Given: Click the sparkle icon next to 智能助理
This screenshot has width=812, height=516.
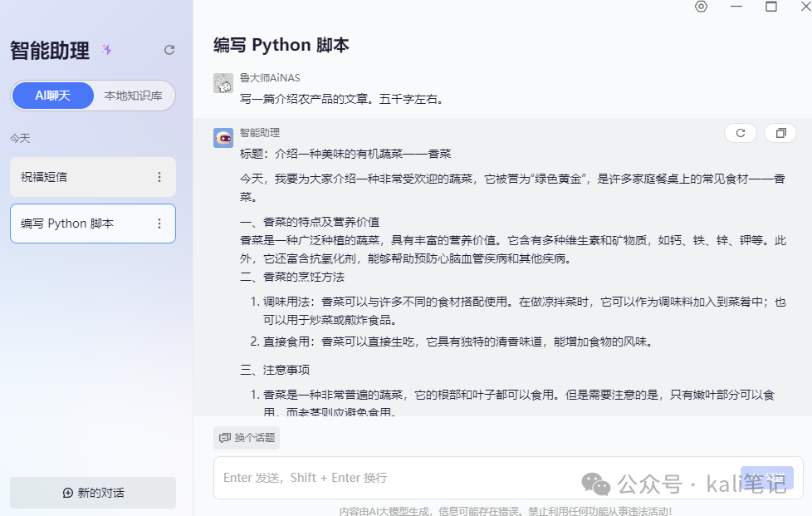Looking at the screenshot, I should (x=106, y=50).
